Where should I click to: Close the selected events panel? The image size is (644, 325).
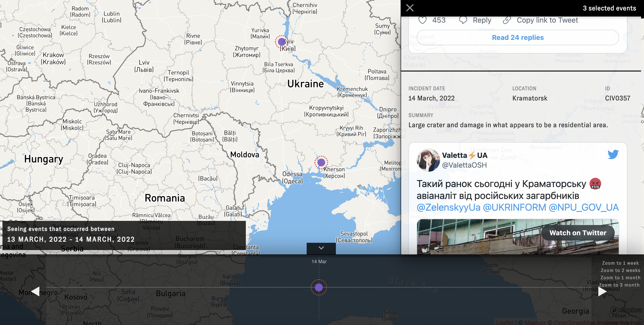click(410, 8)
